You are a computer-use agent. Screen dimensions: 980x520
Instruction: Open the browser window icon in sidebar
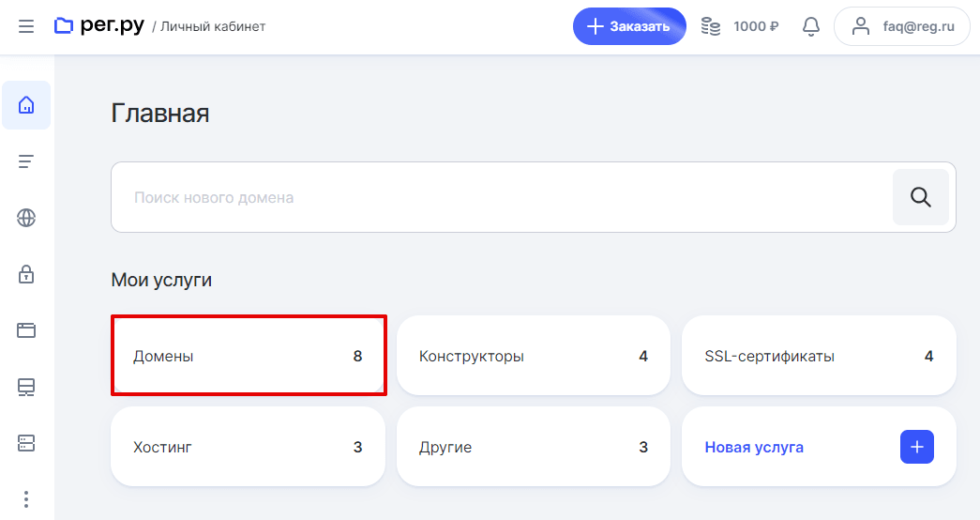[26, 330]
